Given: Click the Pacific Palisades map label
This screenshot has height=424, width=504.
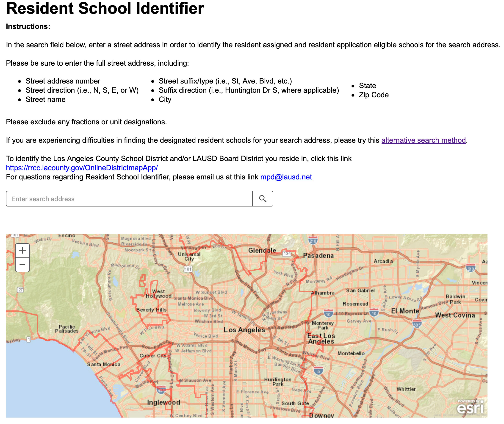Looking at the screenshot, I should click(x=67, y=329).
